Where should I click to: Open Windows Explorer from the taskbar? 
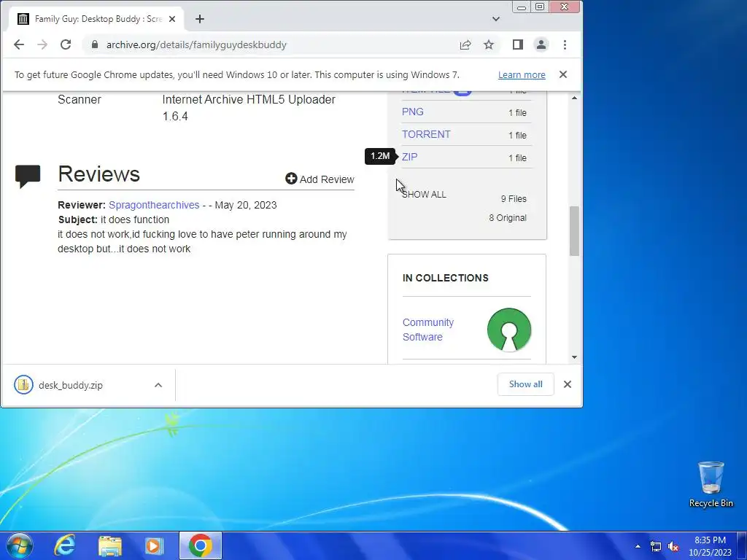pyautogui.click(x=110, y=545)
